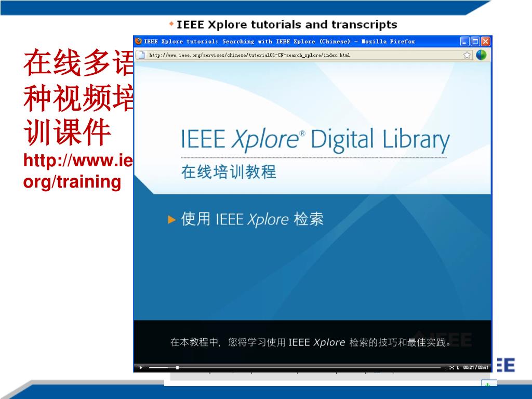Click the 在线培训教程 subtitle
The height and width of the screenshot is (399, 532).
(229, 171)
